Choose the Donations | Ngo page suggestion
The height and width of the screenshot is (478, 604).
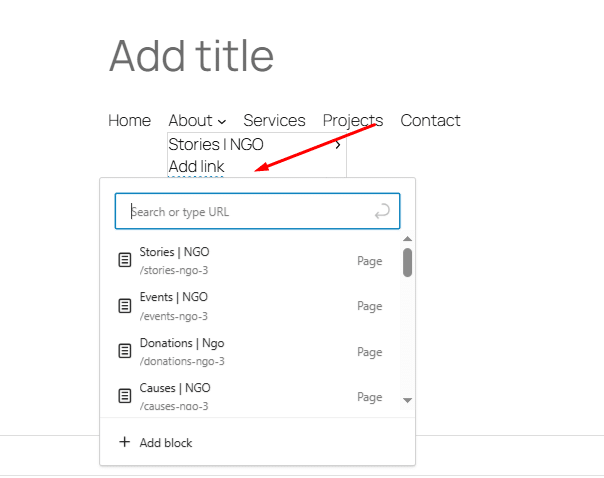click(250, 352)
